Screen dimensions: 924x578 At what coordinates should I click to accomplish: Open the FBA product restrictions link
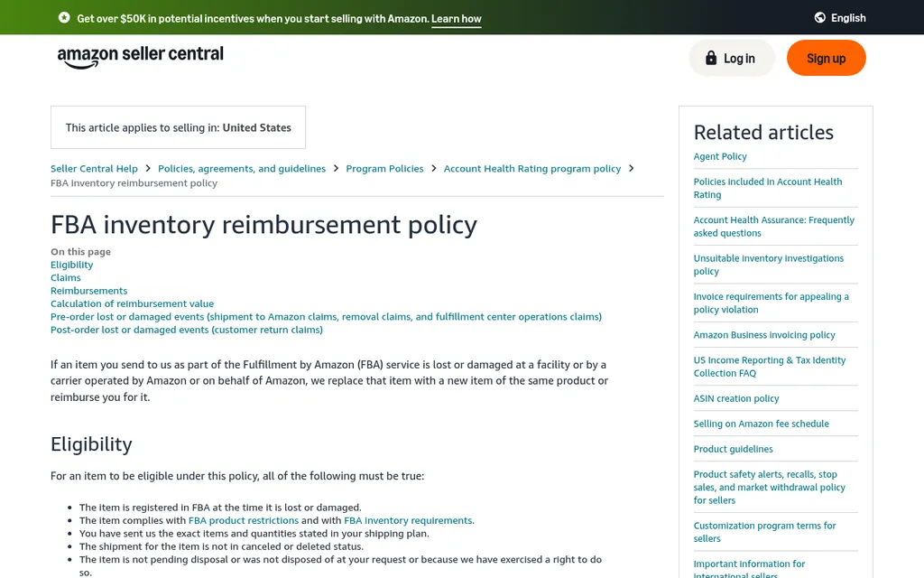(x=244, y=520)
